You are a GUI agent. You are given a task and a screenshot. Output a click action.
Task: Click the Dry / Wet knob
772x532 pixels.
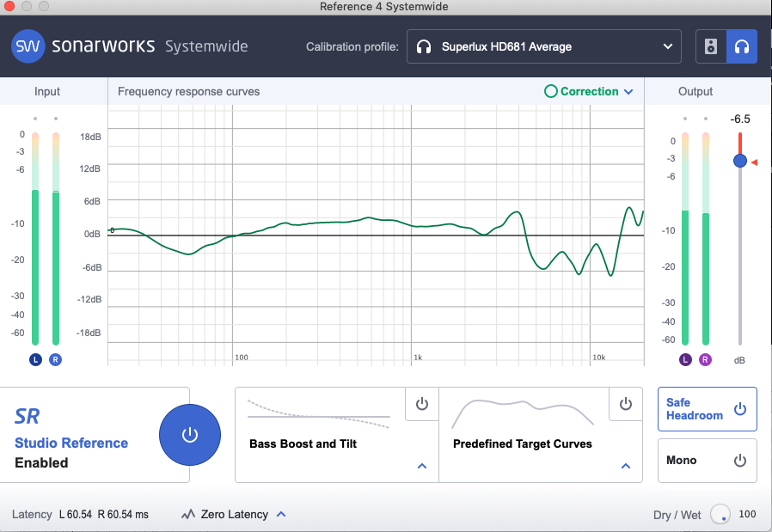pos(720,514)
